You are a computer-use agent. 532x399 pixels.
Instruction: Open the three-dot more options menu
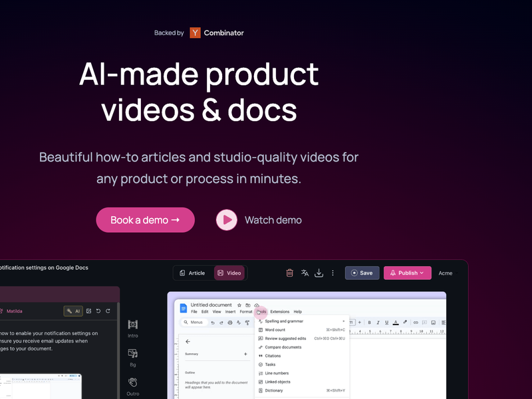(x=333, y=273)
